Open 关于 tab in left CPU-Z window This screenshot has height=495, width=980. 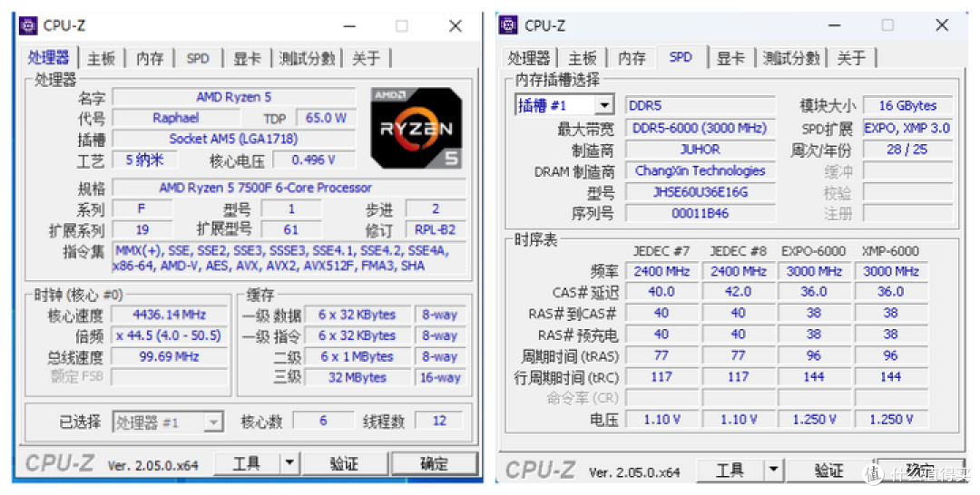(367, 58)
